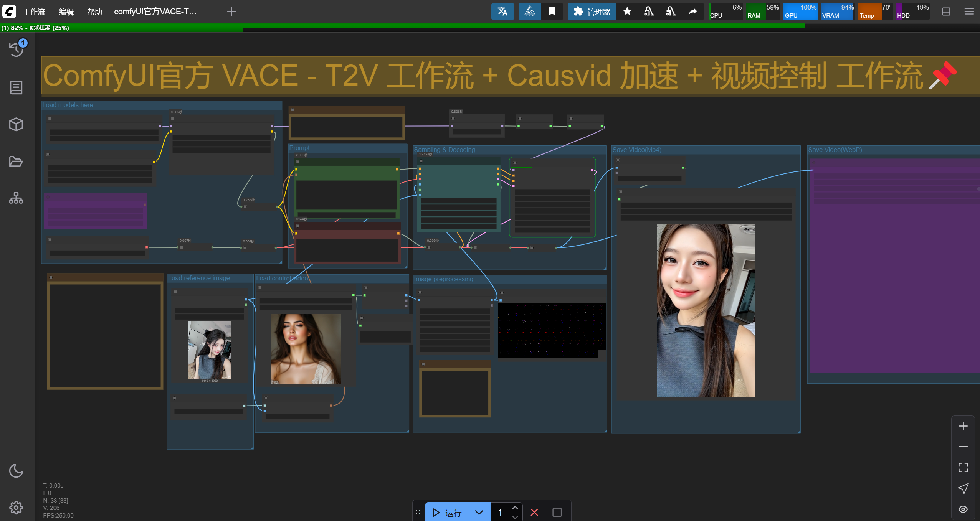980x521 pixels.
Task: Open the model library cube icon
Action: (16, 124)
